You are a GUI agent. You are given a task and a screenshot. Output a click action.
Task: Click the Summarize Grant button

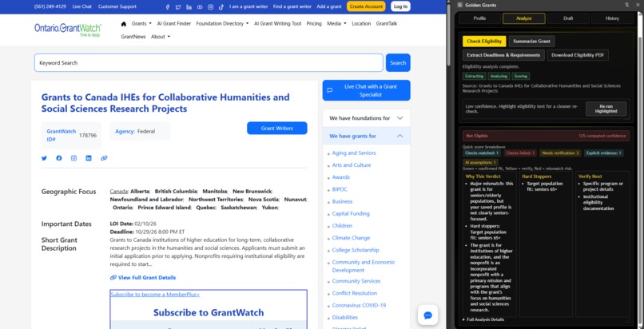[531, 42]
